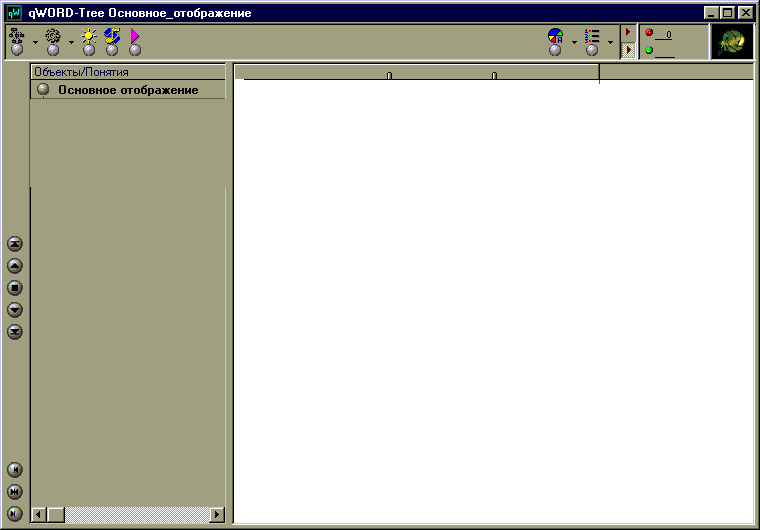Open the colored pie chart tool
760x530 pixels.
555,41
